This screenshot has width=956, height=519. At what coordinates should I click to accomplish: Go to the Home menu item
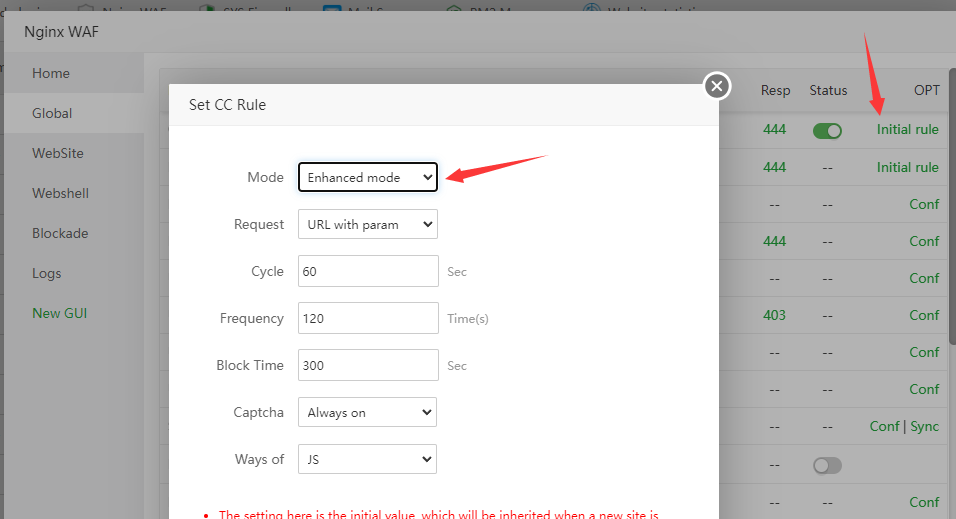pos(51,73)
